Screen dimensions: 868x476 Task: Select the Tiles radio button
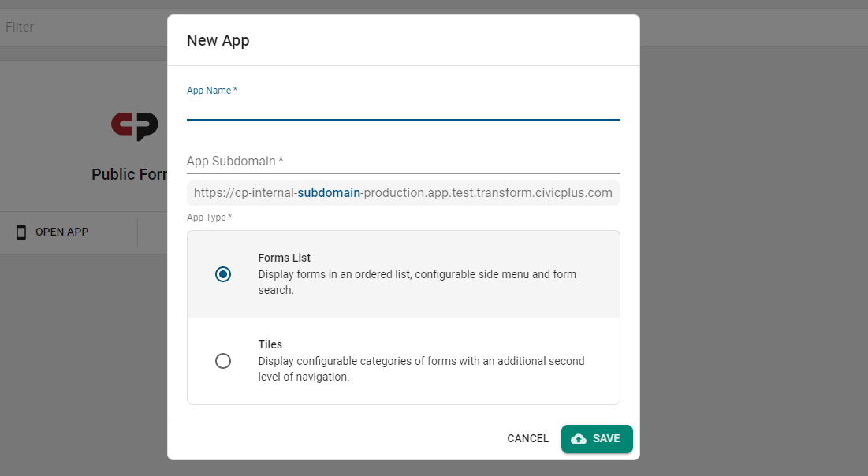[223, 361]
